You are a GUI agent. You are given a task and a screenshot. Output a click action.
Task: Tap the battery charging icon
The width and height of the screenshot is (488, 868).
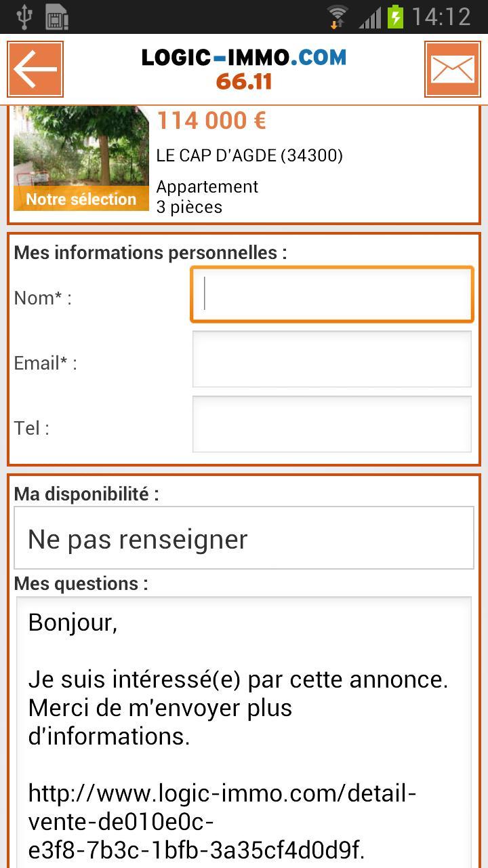click(395, 16)
